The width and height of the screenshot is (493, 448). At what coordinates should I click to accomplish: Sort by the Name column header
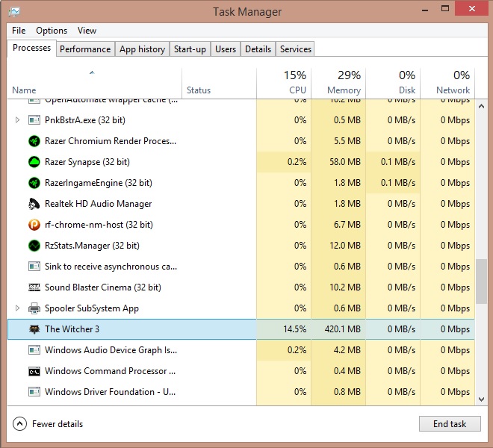[94, 84]
